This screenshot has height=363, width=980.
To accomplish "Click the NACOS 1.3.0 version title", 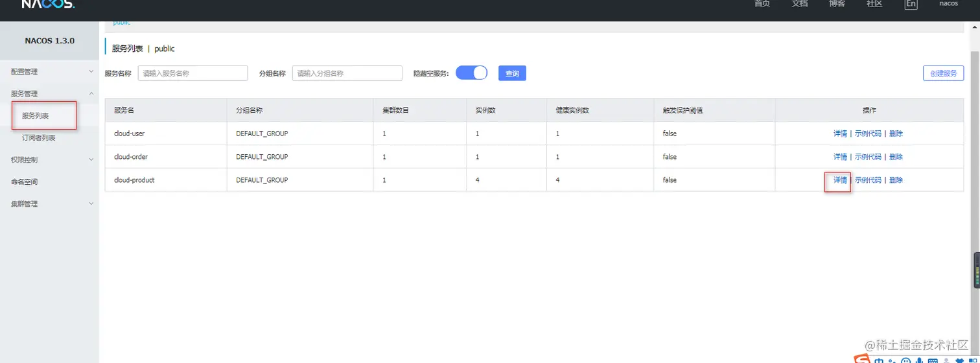I will coord(49,40).
